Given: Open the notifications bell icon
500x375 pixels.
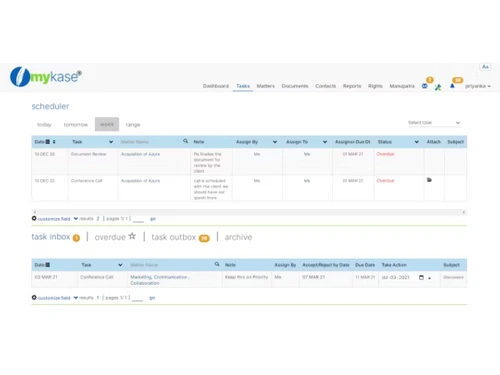Looking at the screenshot, I should (x=452, y=86).
